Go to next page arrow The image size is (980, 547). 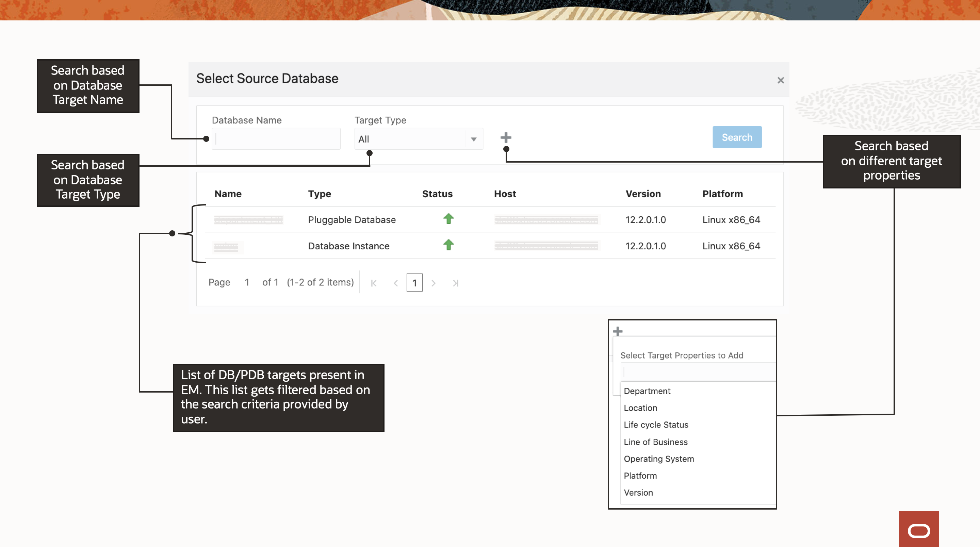(433, 283)
